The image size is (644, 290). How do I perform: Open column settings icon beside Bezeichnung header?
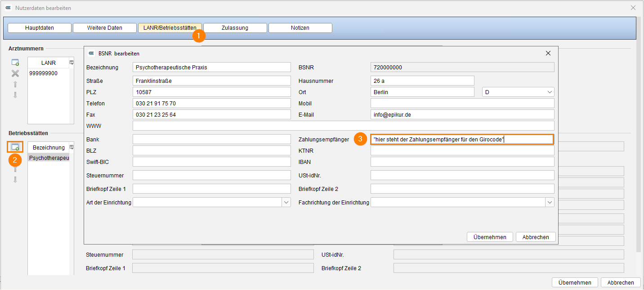coord(71,147)
